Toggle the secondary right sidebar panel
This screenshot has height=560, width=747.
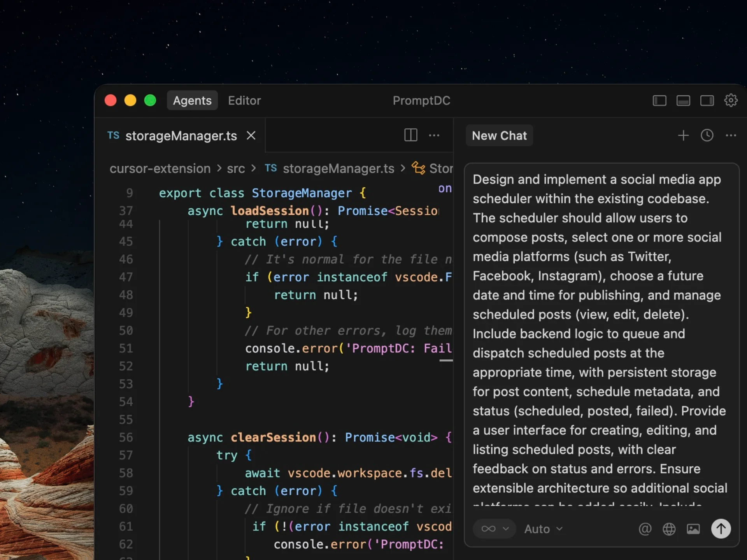point(707,100)
